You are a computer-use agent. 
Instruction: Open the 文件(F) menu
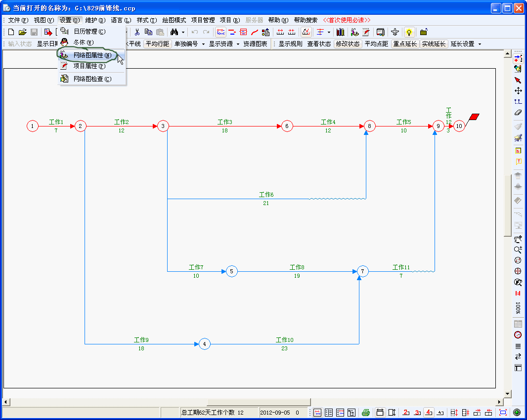18,20
